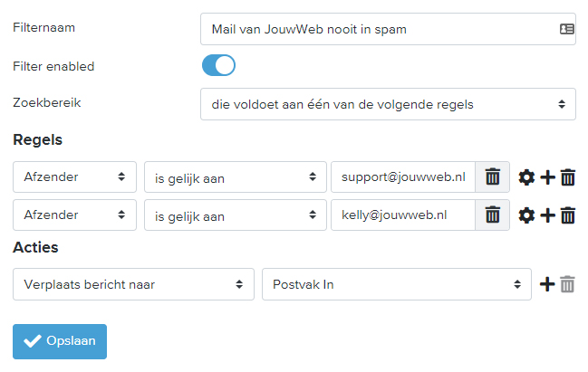Screen dimensions: 588x372
Task: Clear the kelly@jouwweb.nl value with trash icon
Action: (492, 215)
